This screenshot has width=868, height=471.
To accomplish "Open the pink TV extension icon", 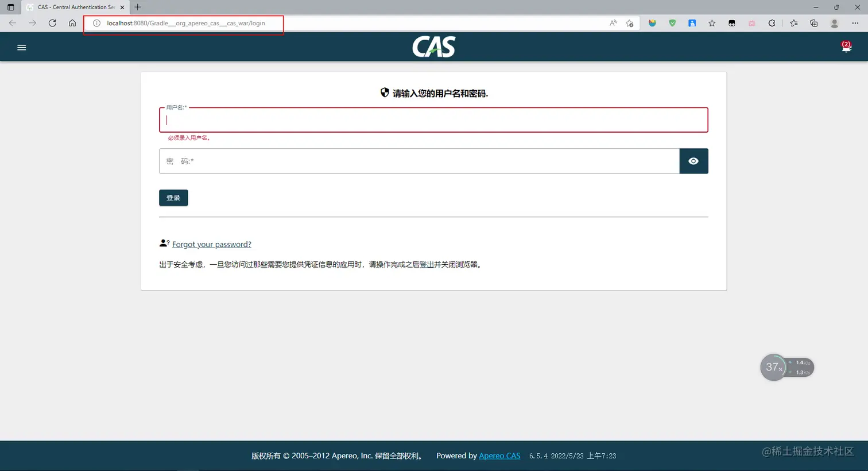I will click(751, 23).
